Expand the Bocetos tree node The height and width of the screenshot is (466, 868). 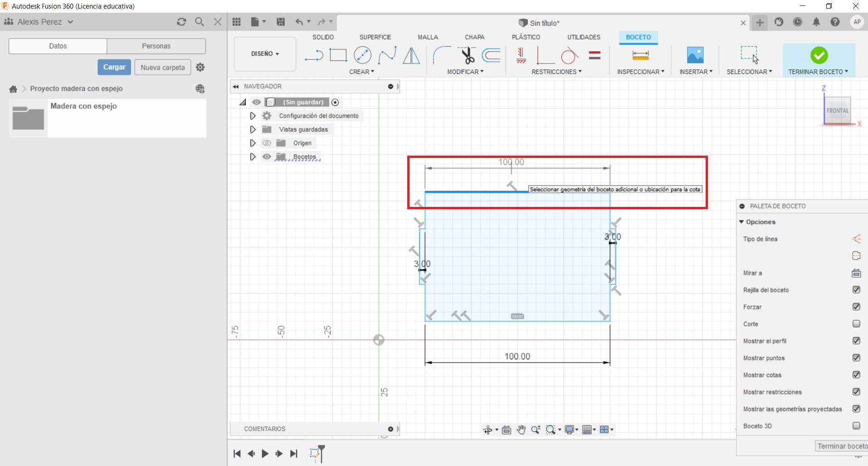pos(253,157)
